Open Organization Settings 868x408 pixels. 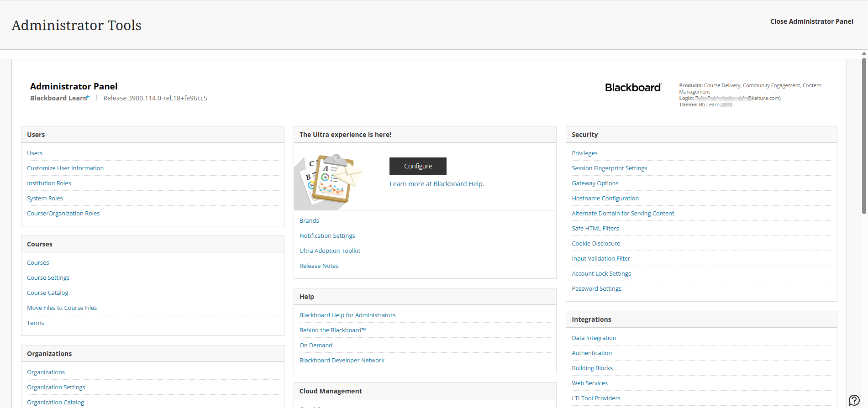pos(56,387)
